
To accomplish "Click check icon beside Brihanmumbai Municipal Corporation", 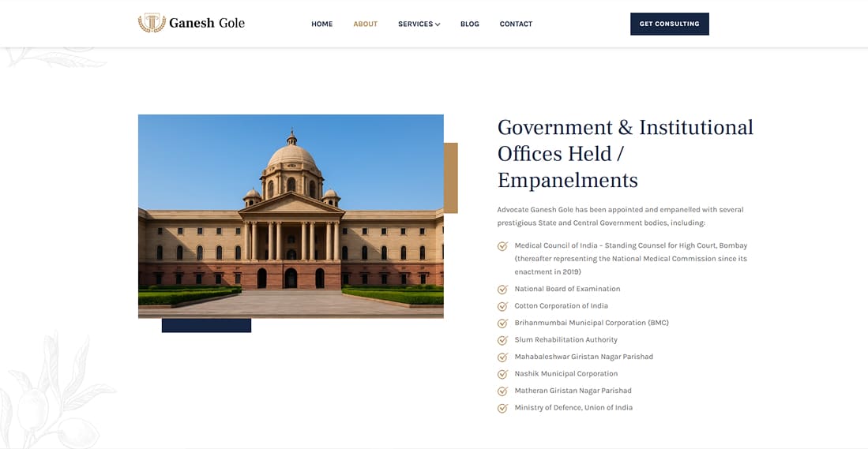I will click(502, 324).
